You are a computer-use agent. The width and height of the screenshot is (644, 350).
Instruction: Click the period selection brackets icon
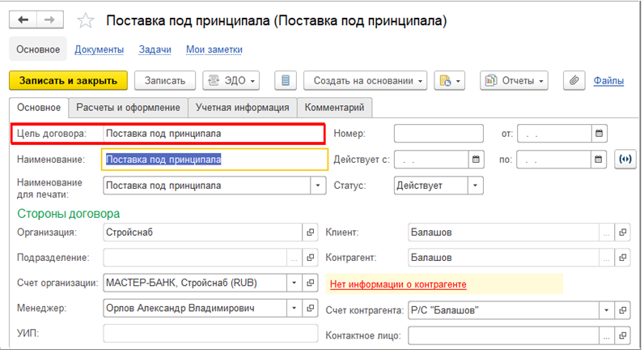tap(625, 160)
